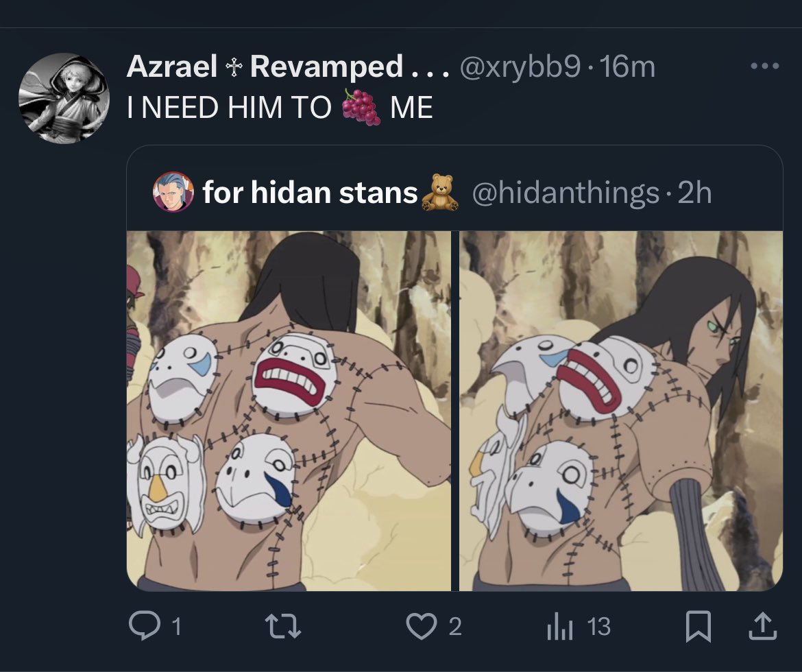Image resolution: width=802 pixels, height=672 pixels.
Task: Retweet this post using the repost icon
Action: click(x=283, y=627)
